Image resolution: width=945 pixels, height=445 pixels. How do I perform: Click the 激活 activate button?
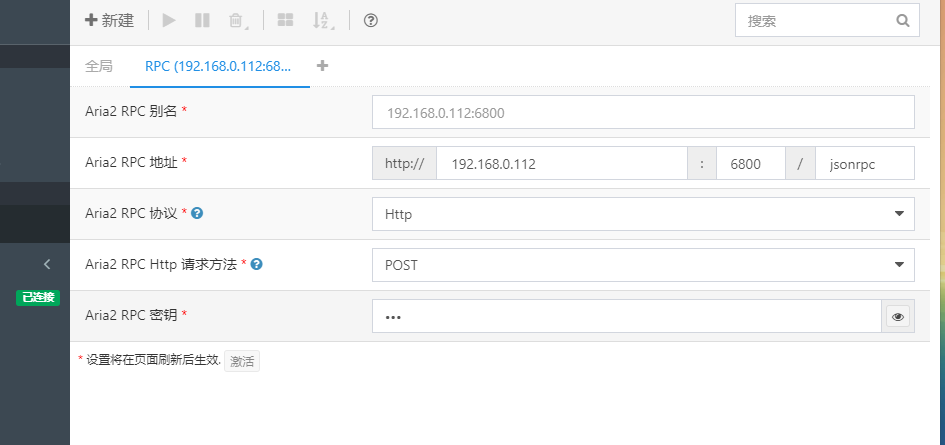click(242, 361)
